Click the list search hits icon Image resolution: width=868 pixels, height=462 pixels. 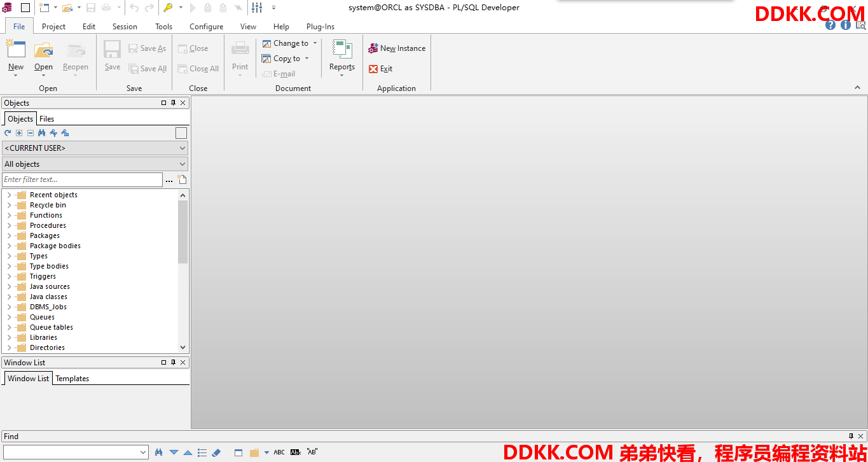[202, 452]
